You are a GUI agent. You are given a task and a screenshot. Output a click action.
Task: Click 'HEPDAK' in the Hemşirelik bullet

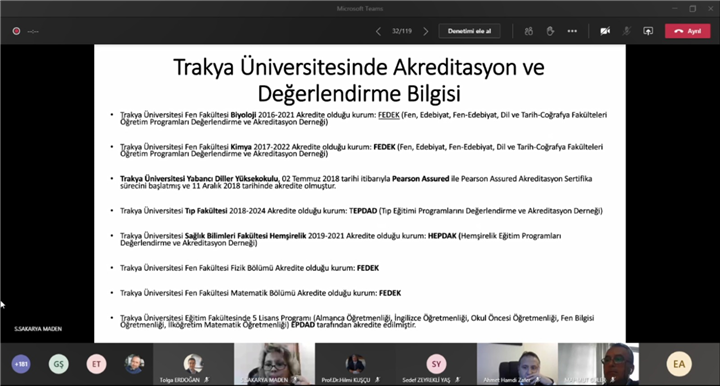coord(442,236)
